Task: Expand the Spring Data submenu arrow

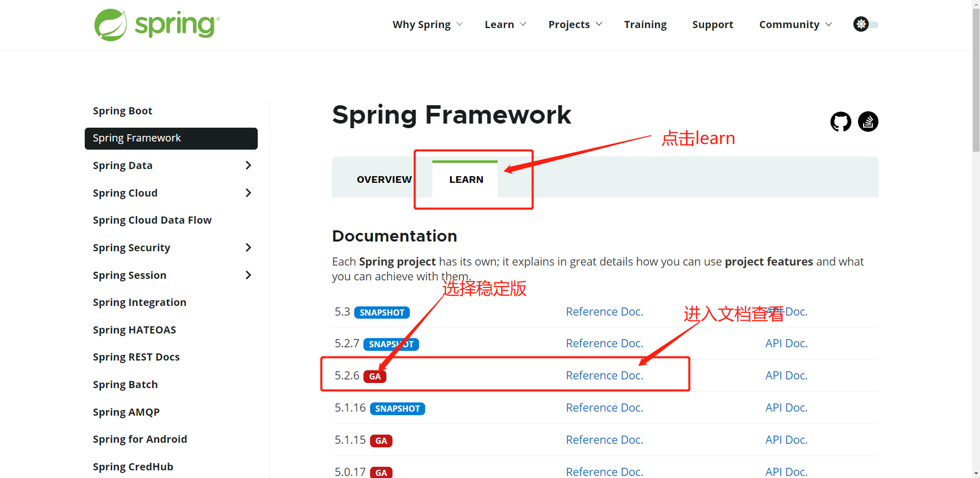Action: click(x=248, y=165)
